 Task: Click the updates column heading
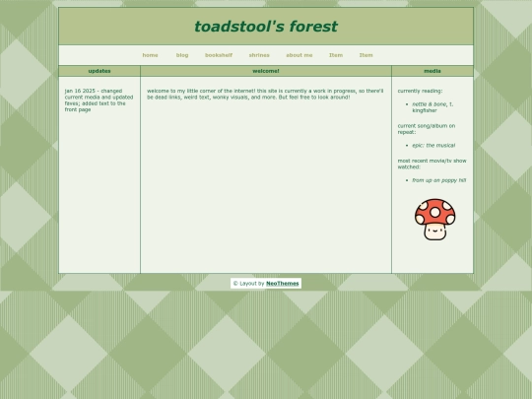coord(100,71)
